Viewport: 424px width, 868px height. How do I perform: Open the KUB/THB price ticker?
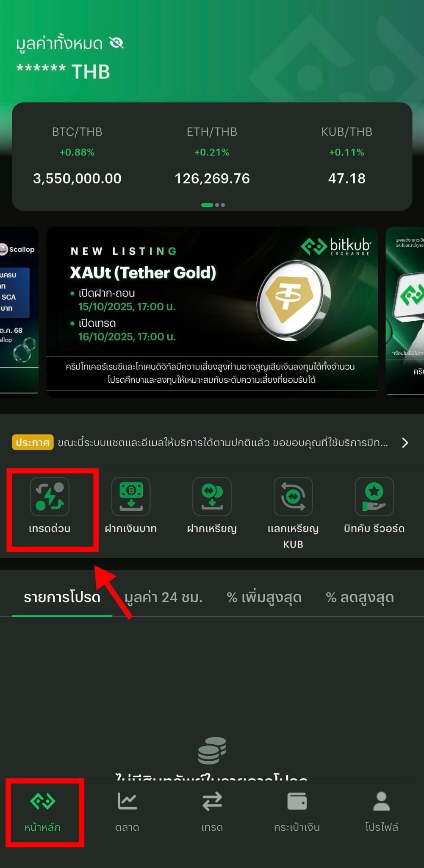point(346,155)
